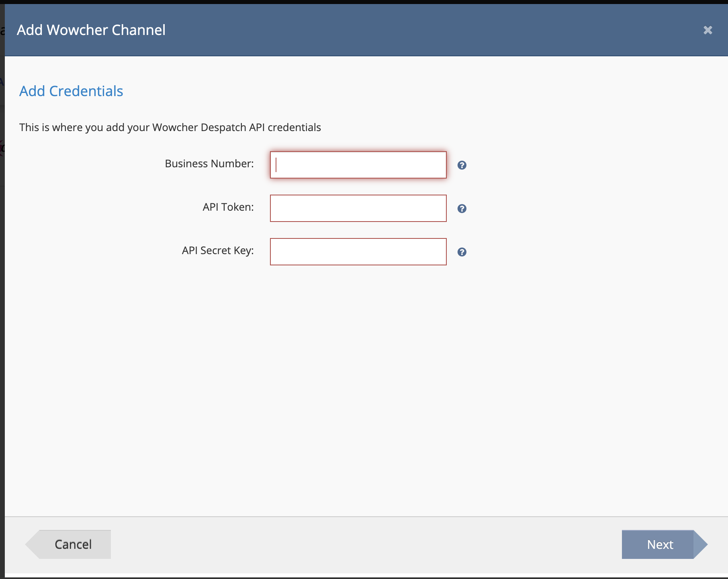Click the Add Wowcher Channel title
The width and height of the screenshot is (728, 579).
coord(91,30)
